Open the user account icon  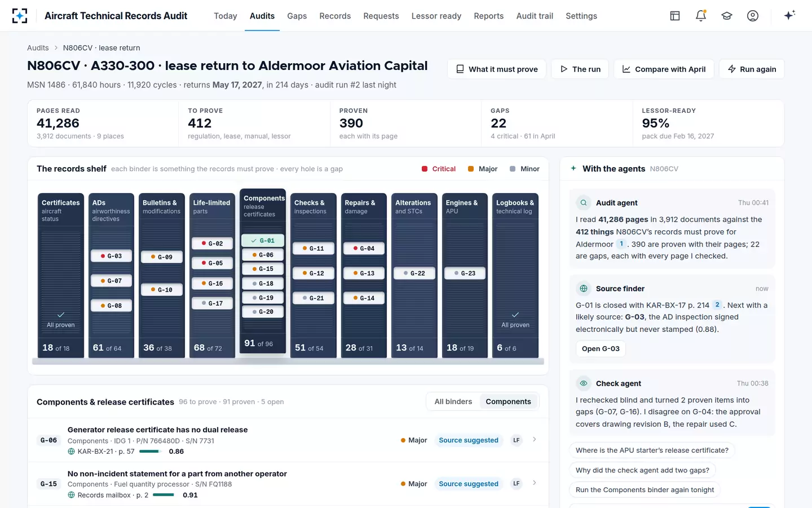click(753, 16)
